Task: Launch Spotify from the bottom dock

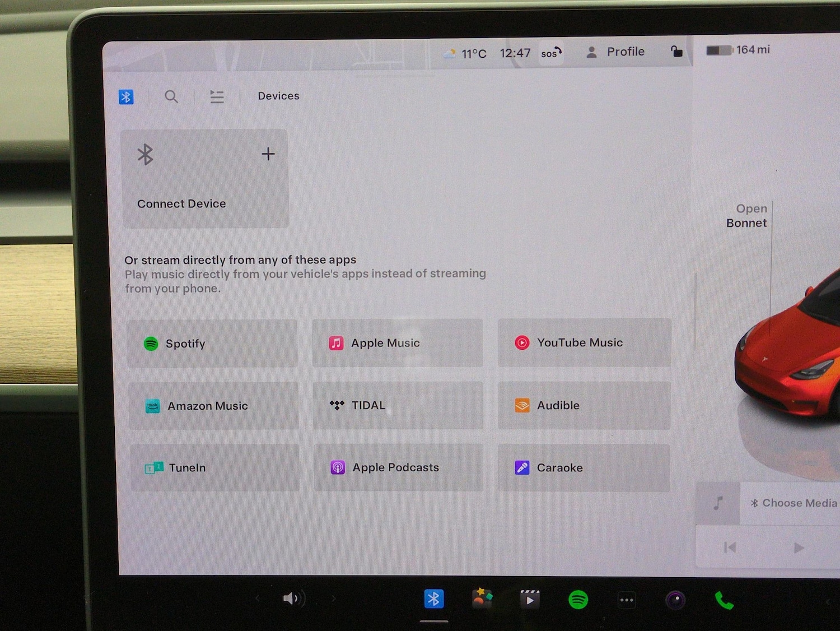Action: [578, 600]
